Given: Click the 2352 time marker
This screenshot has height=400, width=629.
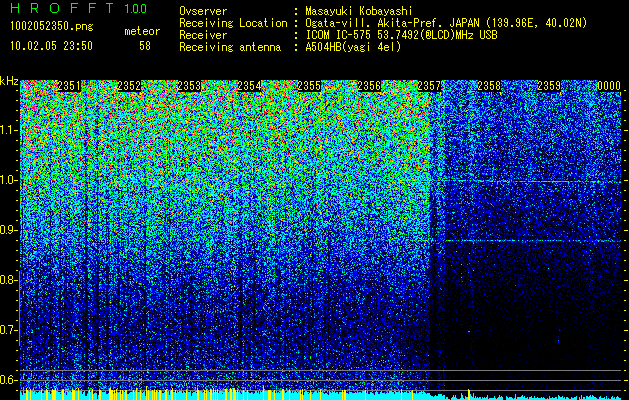Looking at the screenshot, I should [x=129, y=86].
